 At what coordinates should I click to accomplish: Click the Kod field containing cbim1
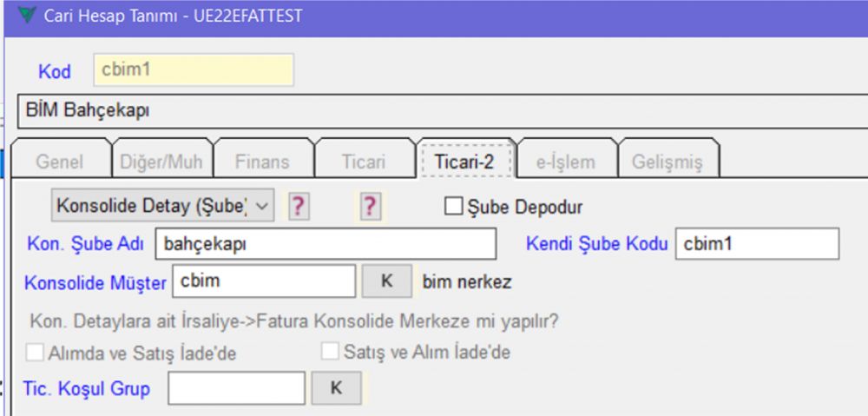pos(205,70)
